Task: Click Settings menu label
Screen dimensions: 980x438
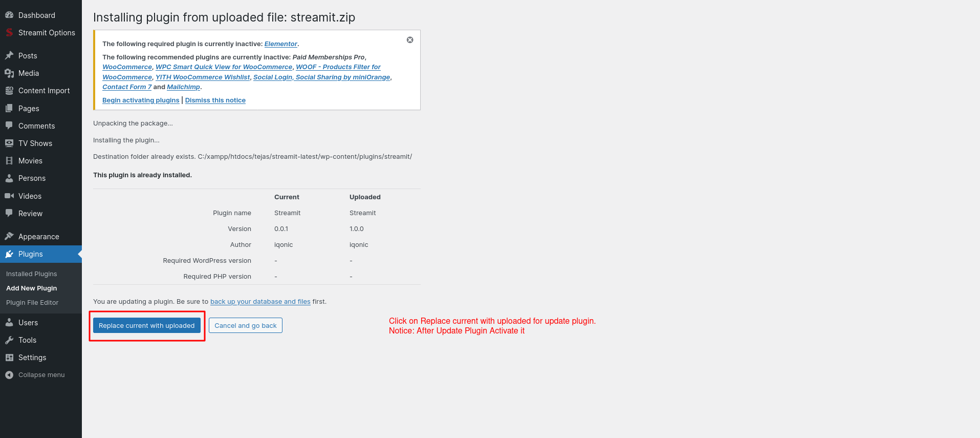Action: 32,358
